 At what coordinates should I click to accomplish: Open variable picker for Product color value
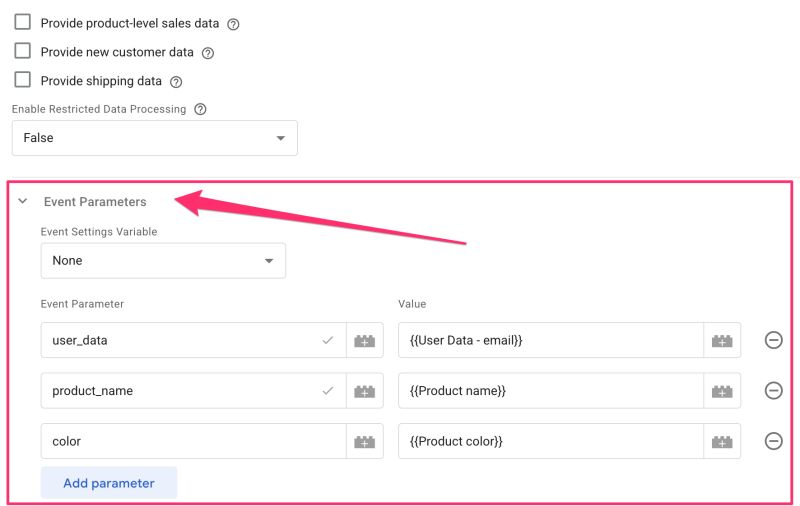coord(722,441)
